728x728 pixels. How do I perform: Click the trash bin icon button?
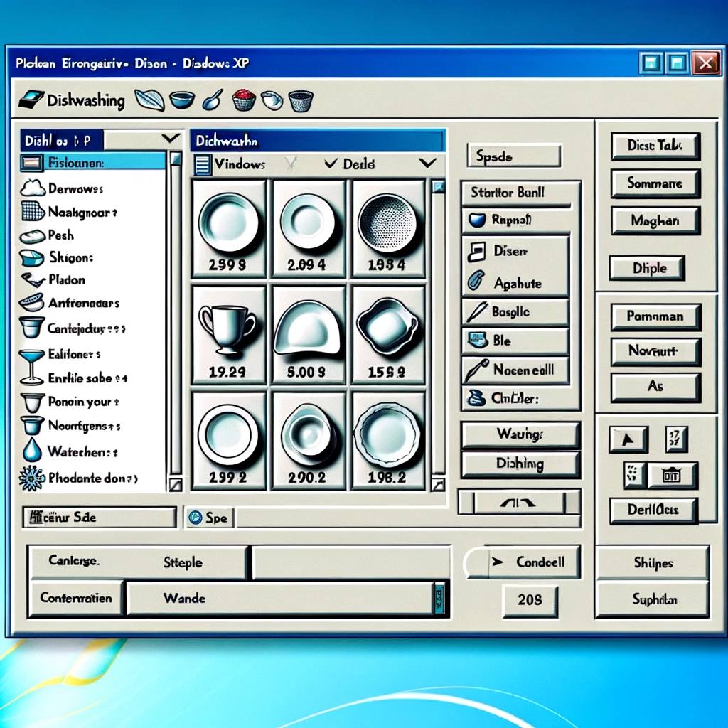(672, 475)
